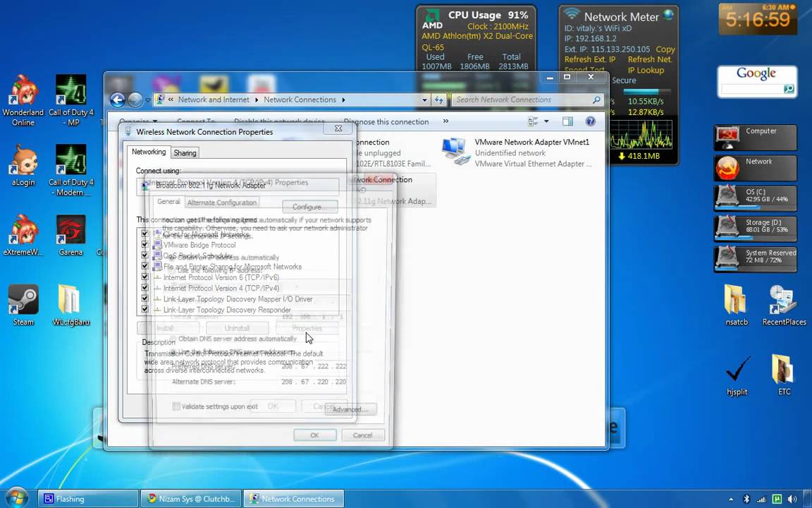The width and height of the screenshot is (812, 508).
Task: Toggle the preview pane icon
Action: coord(567,121)
